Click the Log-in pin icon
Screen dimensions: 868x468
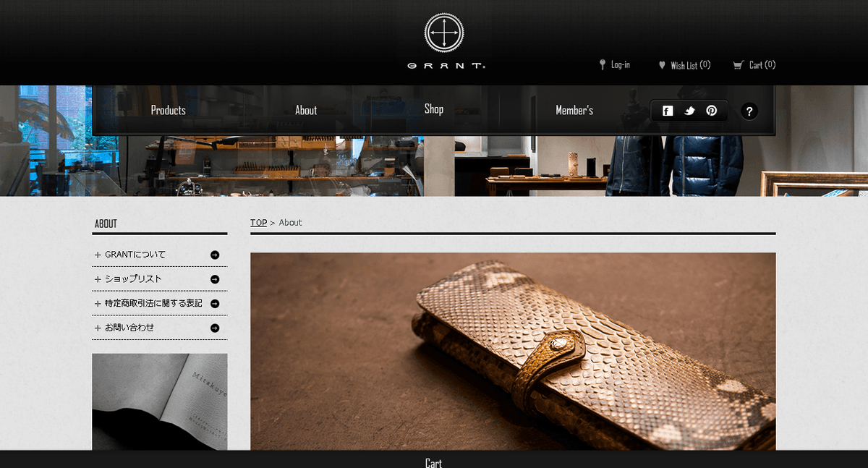coord(603,65)
